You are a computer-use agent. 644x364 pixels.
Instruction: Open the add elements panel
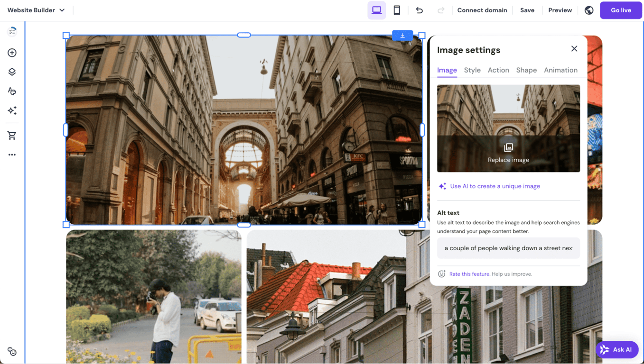coord(12,53)
